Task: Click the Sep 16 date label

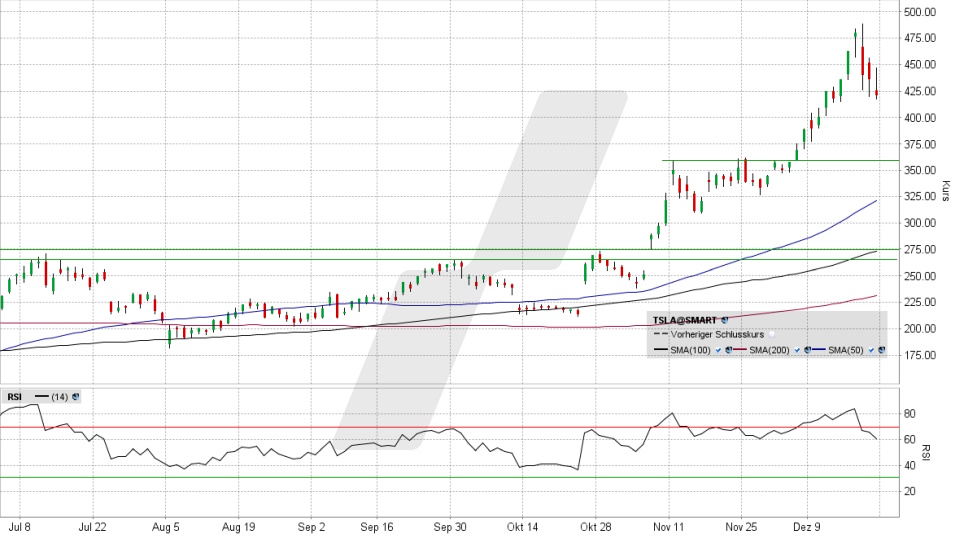Action: (x=377, y=527)
